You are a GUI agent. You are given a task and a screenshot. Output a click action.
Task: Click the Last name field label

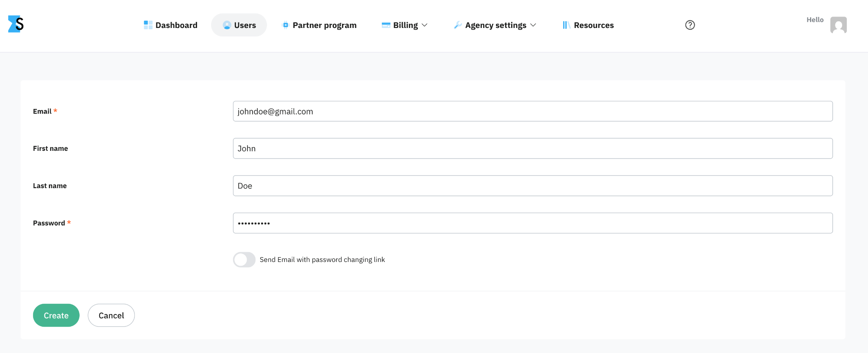[50, 186]
